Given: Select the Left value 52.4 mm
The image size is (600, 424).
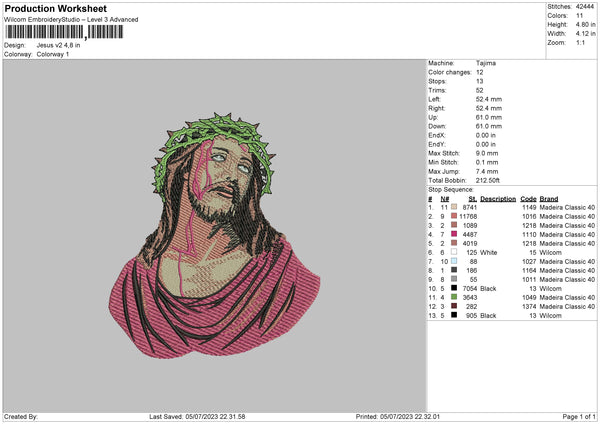Looking at the screenshot, I should (x=489, y=99).
